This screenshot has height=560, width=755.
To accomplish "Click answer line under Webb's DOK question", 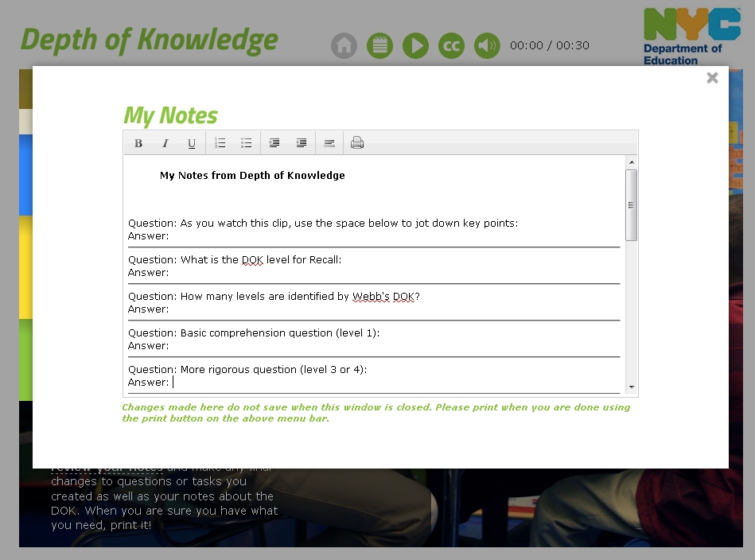I will click(x=318, y=309).
